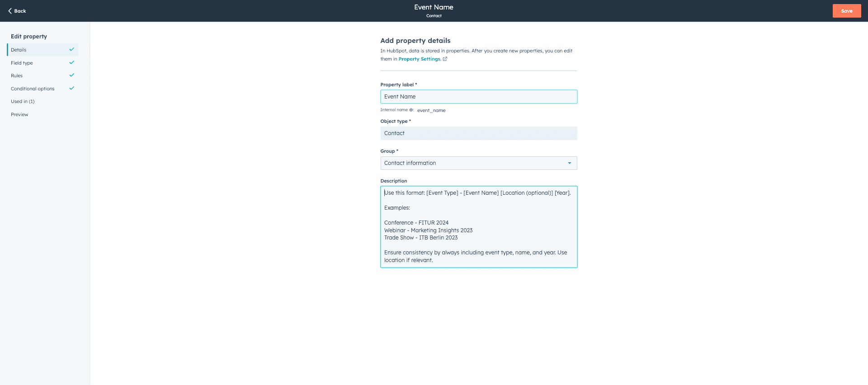Screen dimensions: 868x385
Task: Click the 'Webinar - Marketing Insights 2023' line
Action: (x=428, y=230)
